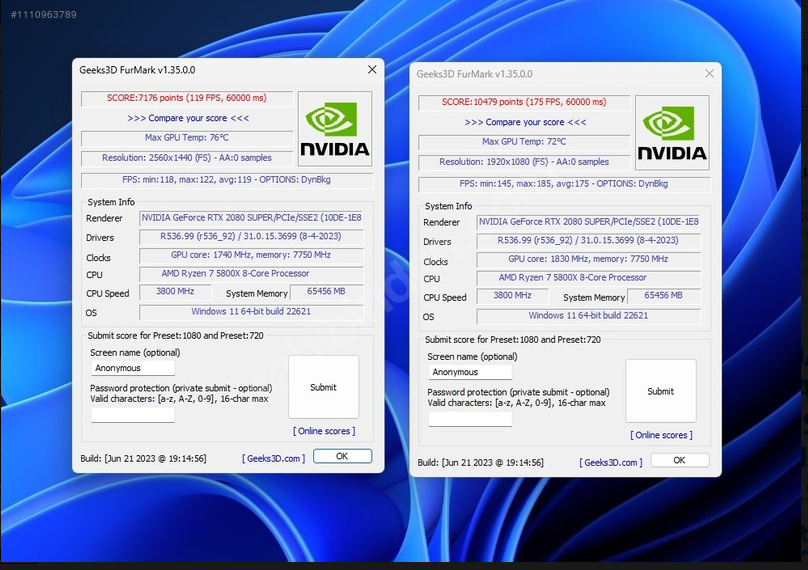Focus the Anonymous screen name field, right window

[x=470, y=372]
